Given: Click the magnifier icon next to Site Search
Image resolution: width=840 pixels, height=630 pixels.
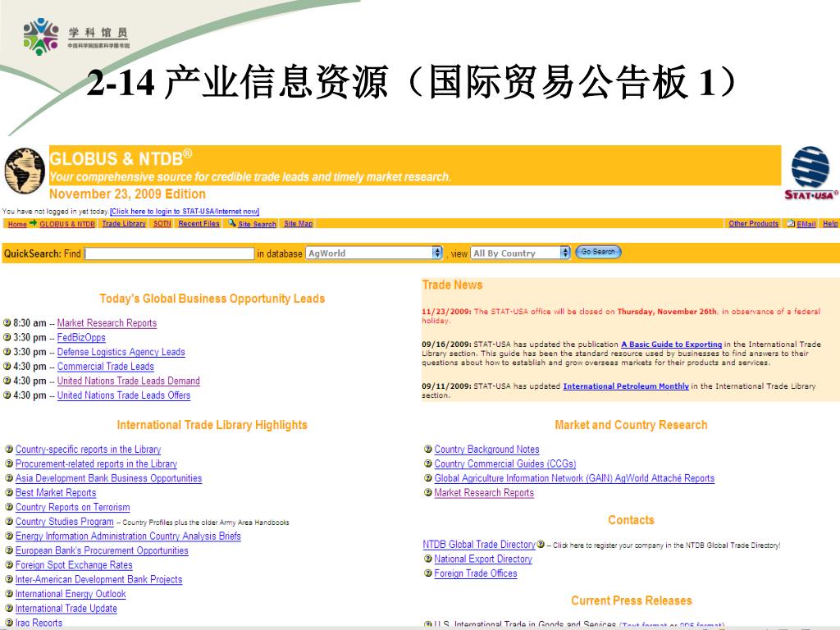Looking at the screenshot, I should pos(232,223).
